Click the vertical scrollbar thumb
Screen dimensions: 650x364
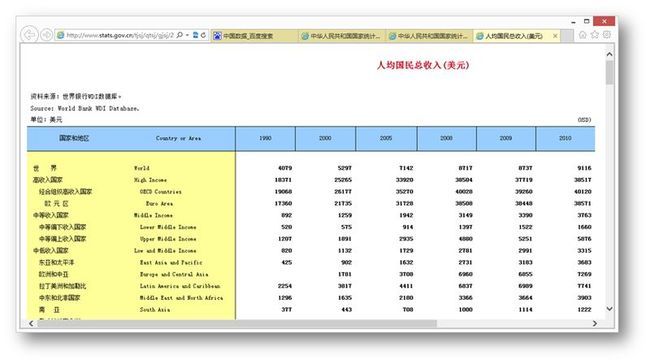click(609, 73)
